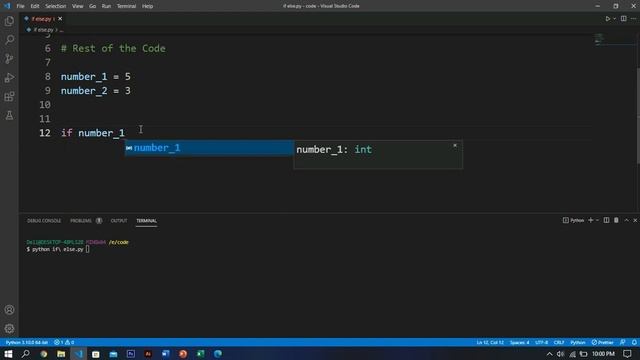This screenshot has height=360, width=640.
Task: Open File Explorer from the taskbar
Action: click(x=61, y=354)
